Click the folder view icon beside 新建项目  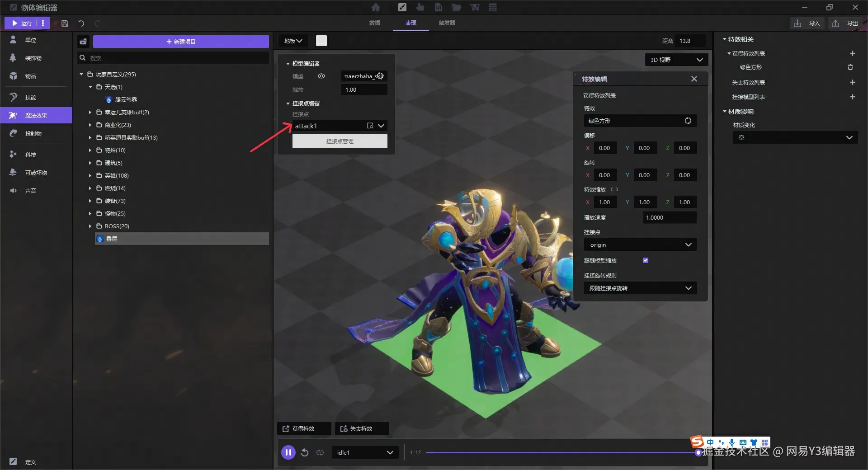[83, 42]
